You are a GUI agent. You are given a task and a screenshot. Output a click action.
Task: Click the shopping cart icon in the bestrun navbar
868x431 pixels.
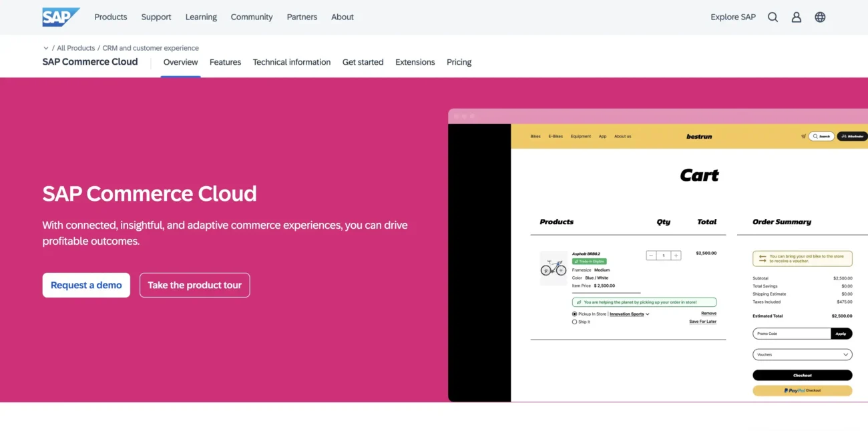point(805,136)
